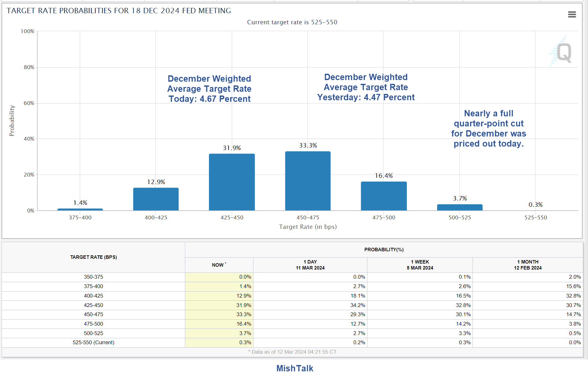The height and width of the screenshot is (383, 588).
Task: Click the MishTalk link below the table
Action: click(294, 368)
